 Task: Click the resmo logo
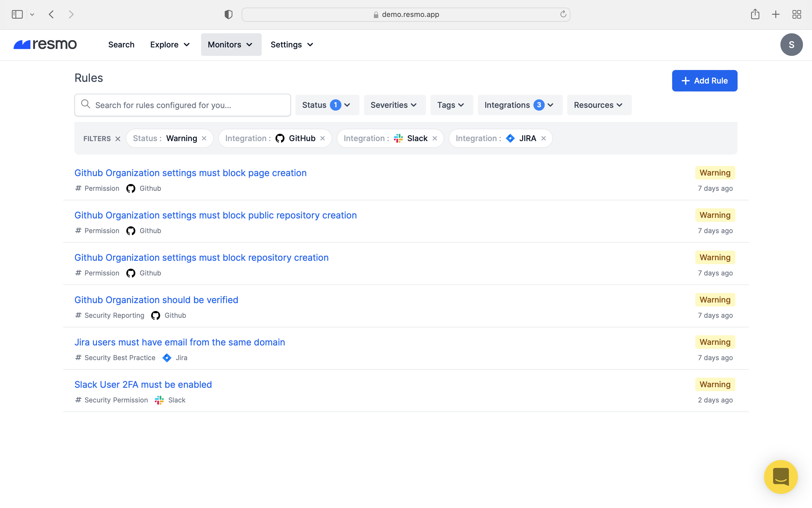[x=45, y=44]
